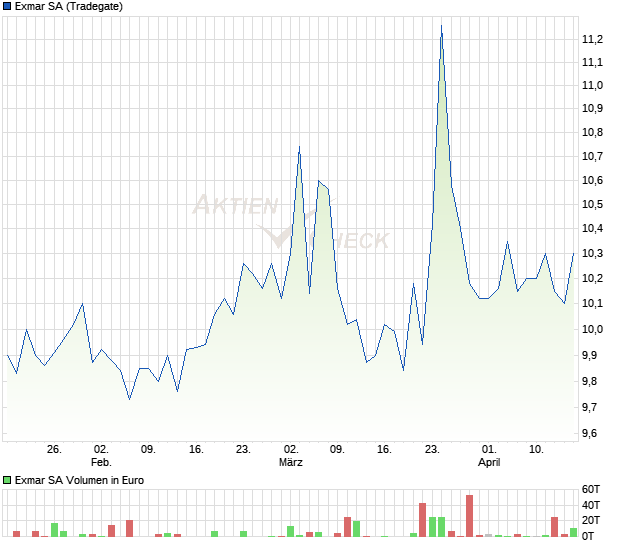
Task: Click the 10,5 price axis label
Action: click(x=592, y=204)
